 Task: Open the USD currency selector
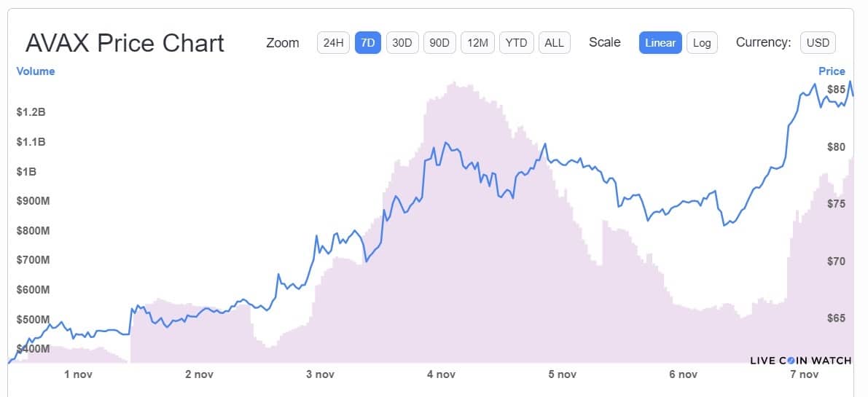(x=818, y=42)
